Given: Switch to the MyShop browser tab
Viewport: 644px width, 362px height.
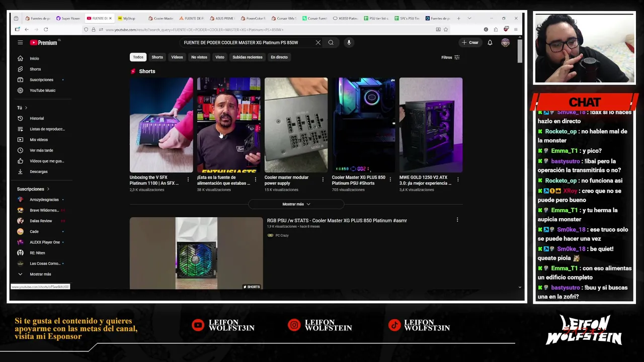Looking at the screenshot, I should click(x=130, y=19).
